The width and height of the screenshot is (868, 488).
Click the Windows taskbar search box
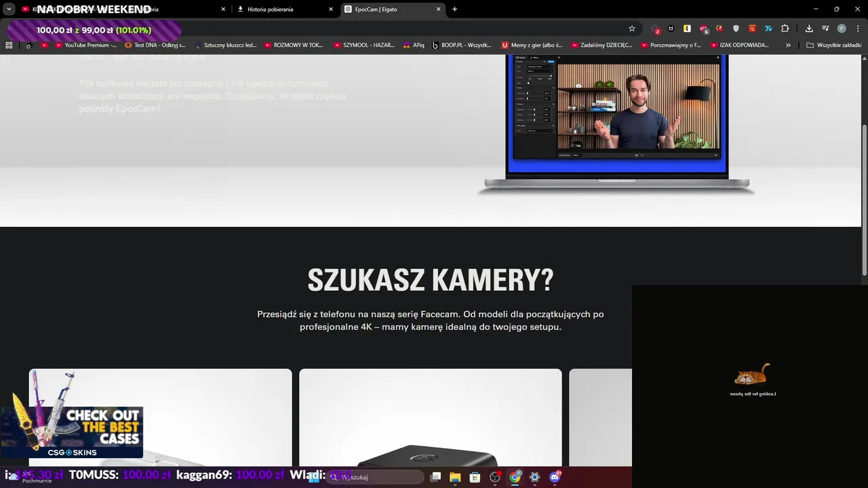[x=376, y=477]
